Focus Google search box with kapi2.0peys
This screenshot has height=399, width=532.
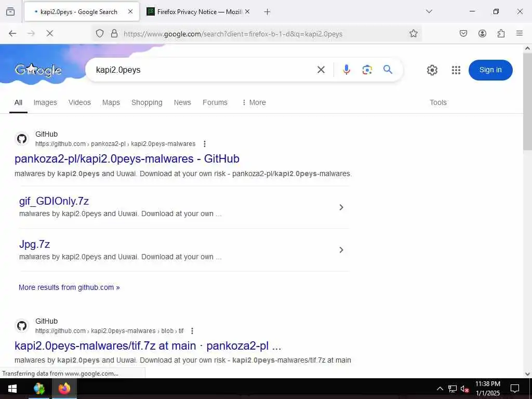(204, 70)
